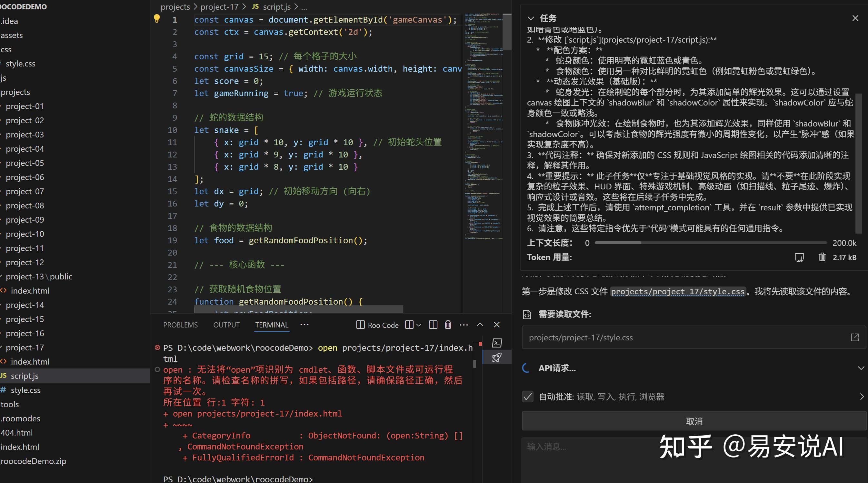This screenshot has height=483, width=868.
Task: Open the terminal overflow actions via ellipsis
Action: [x=464, y=325]
